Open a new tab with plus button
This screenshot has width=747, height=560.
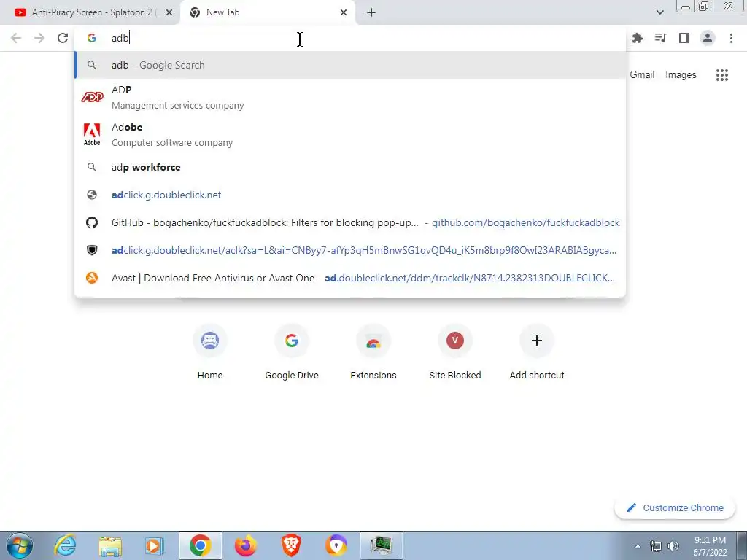click(371, 13)
